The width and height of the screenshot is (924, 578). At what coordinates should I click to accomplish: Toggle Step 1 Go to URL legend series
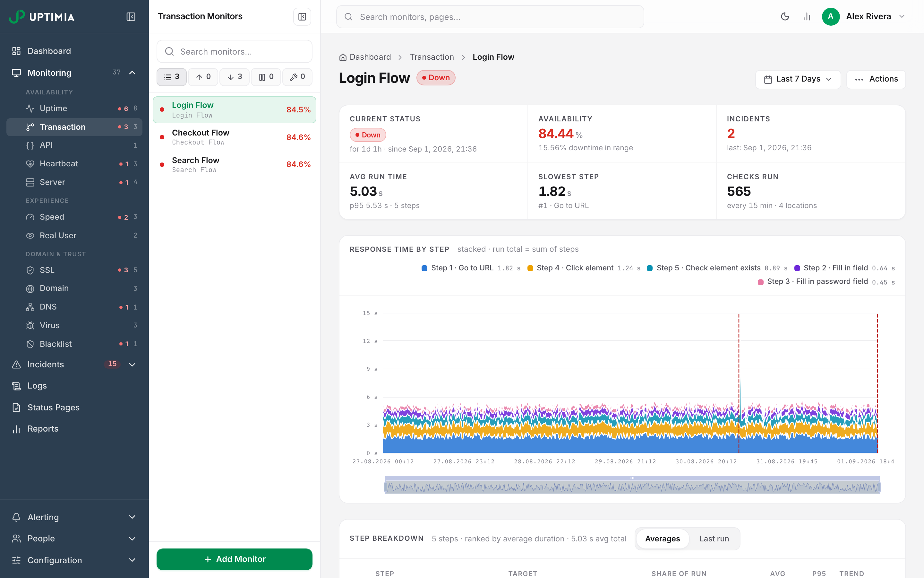point(471,268)
